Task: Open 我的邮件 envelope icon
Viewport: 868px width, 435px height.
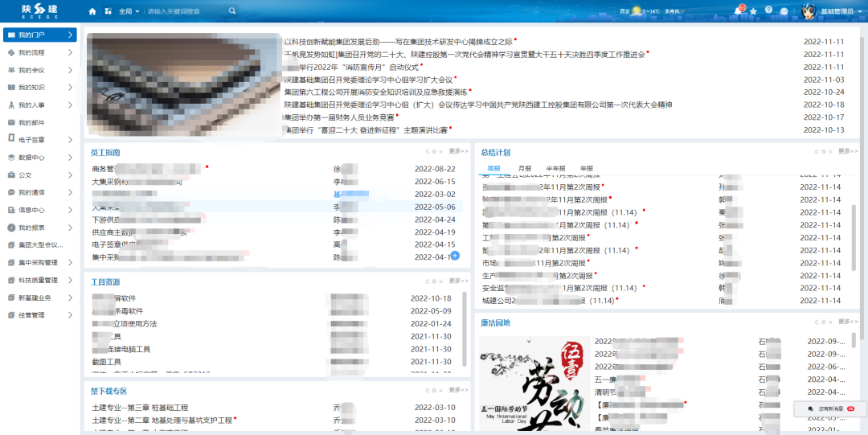Action: (11, 122)
